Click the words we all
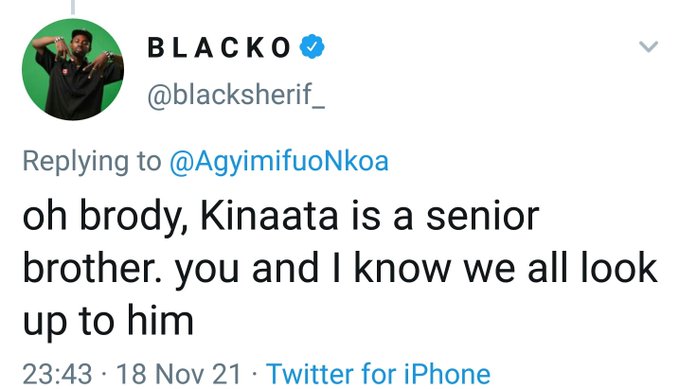The width and height of the screenshot is (679, 389). (516, 268)
